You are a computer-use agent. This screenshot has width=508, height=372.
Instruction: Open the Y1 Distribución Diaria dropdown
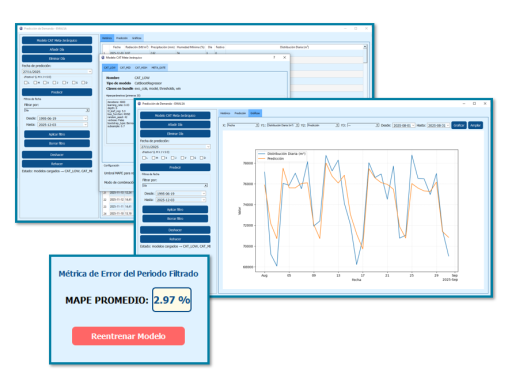click(283, 125)
